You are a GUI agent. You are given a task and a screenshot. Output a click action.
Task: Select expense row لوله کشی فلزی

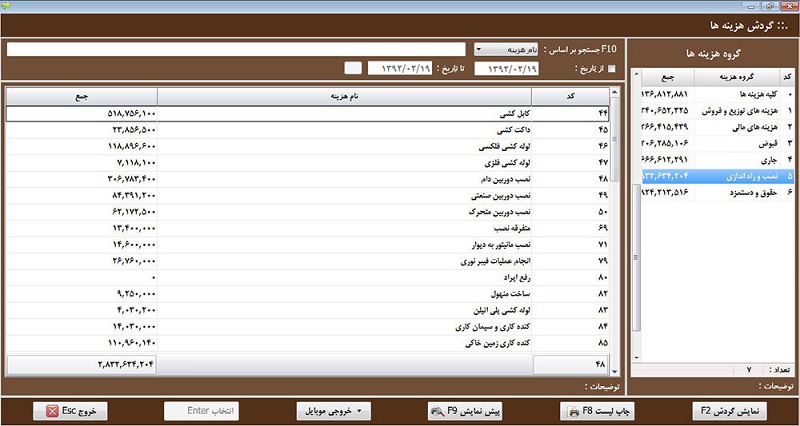tap(308, 163)
